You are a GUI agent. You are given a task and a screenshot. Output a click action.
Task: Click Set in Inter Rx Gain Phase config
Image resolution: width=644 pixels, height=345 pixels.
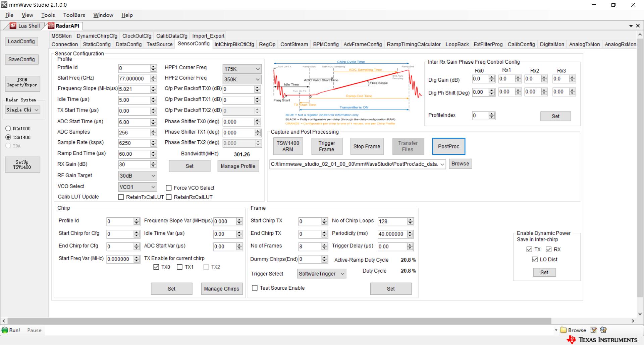[x=555, y=116]
